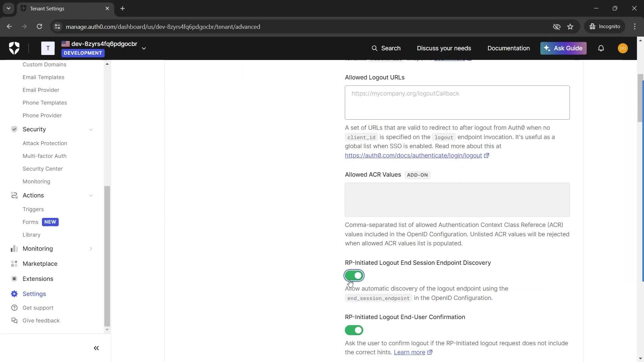Open the tenant T avatar tile
Screen dimensions: 644x362
click(x=48, y=48)
